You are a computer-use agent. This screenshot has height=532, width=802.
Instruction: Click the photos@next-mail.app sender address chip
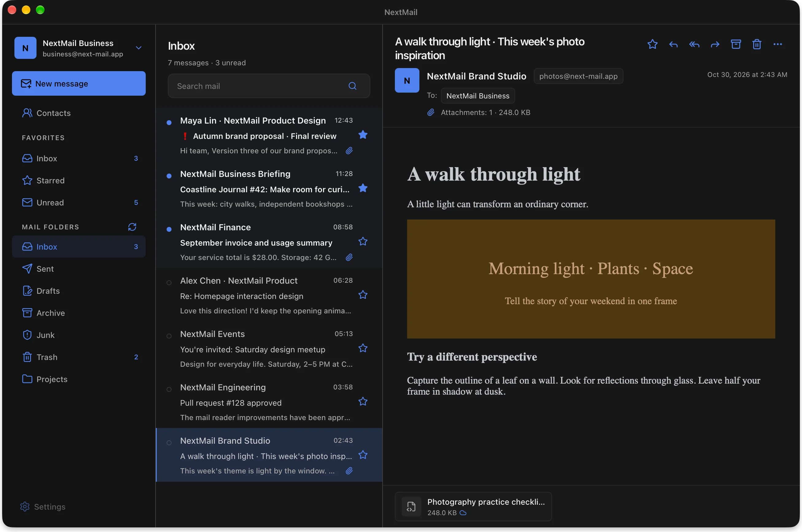578,76
